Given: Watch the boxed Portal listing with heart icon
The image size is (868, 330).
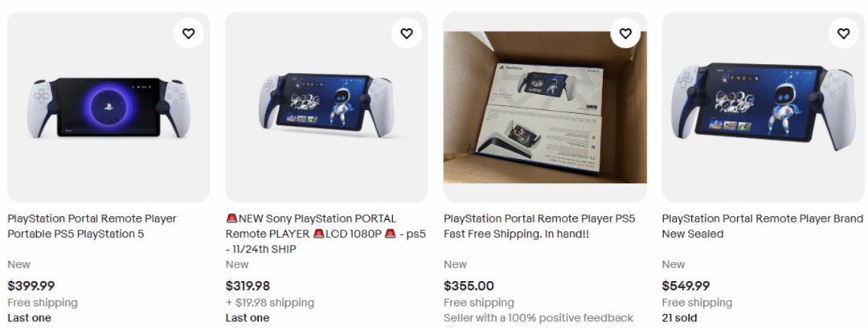Looking at the screenshot, I should point(624,34).
